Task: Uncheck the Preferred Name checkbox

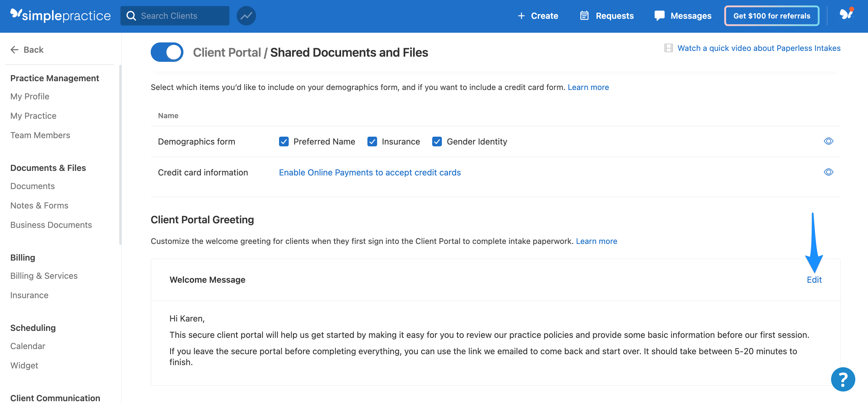Action: click(284, 142)
